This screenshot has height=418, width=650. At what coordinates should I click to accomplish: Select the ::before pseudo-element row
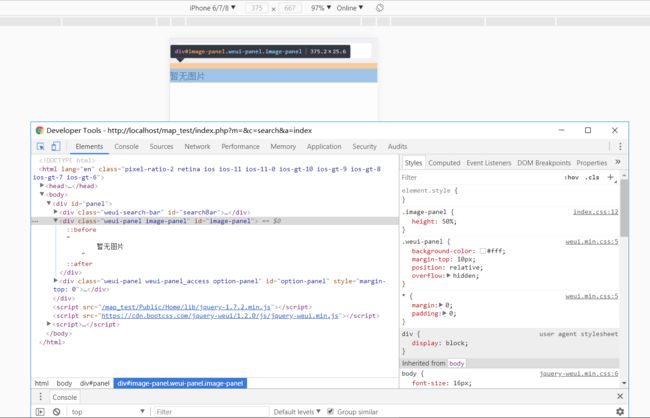pos(81,229)
